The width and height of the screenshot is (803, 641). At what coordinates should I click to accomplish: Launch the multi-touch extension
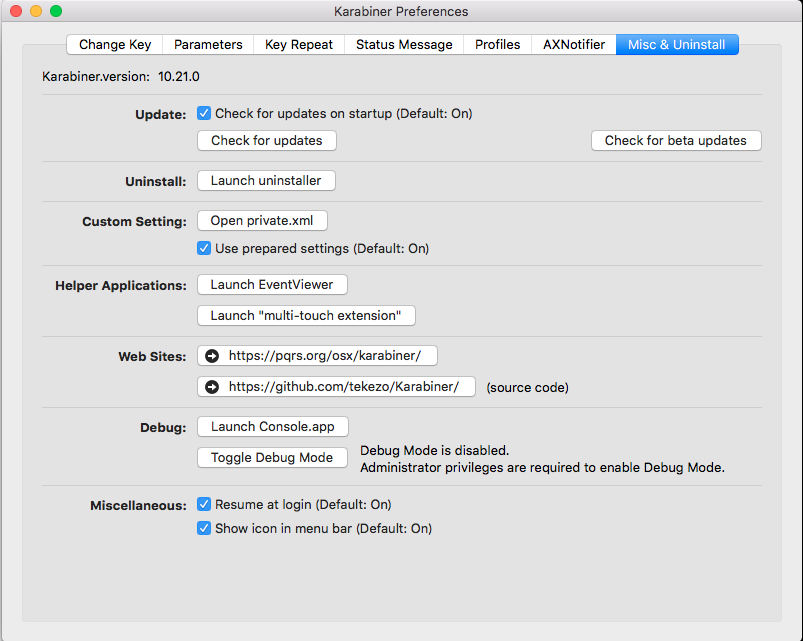point(306,315)
